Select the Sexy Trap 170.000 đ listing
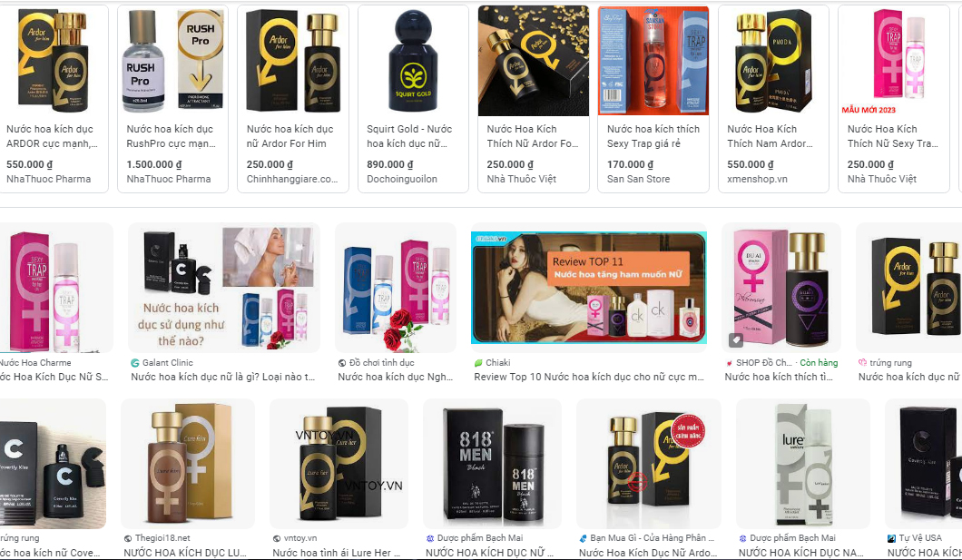 pos(653,99)
